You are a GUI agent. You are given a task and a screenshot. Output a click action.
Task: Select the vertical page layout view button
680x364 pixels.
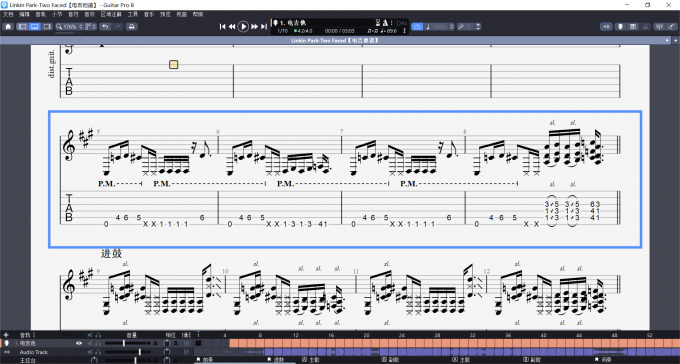point(22,26)
